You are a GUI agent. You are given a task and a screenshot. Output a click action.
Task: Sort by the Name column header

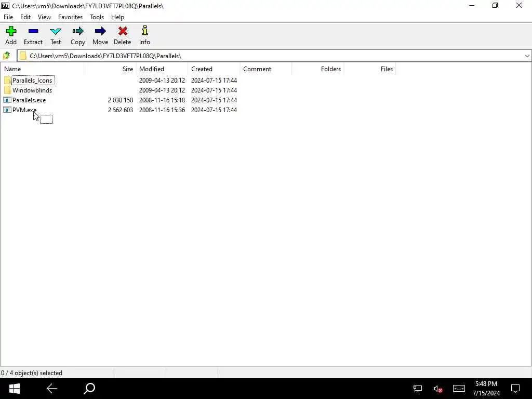(x=42, y=69)
